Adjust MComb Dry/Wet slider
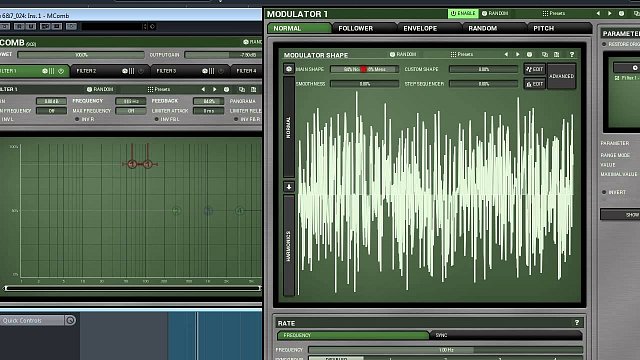This screenshot has width=640, height=360. click(x=81, y=54)
